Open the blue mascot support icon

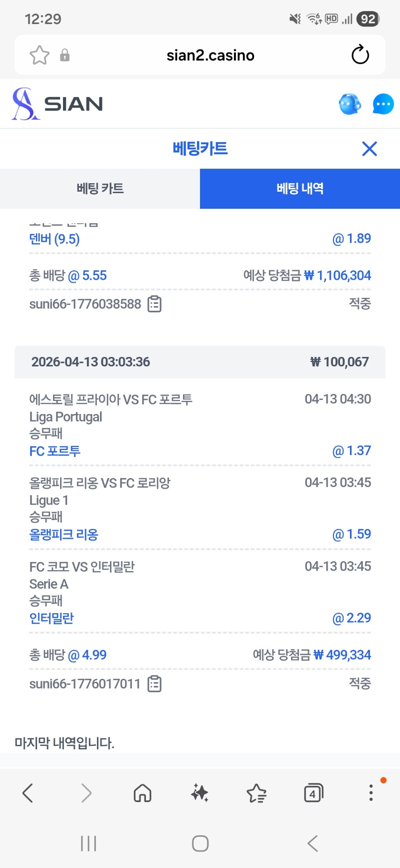349,104
